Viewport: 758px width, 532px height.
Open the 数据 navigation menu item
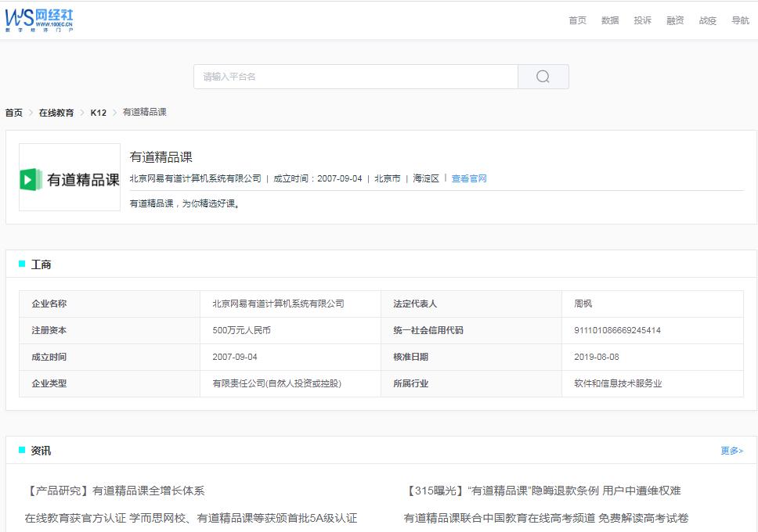point(610,20)
